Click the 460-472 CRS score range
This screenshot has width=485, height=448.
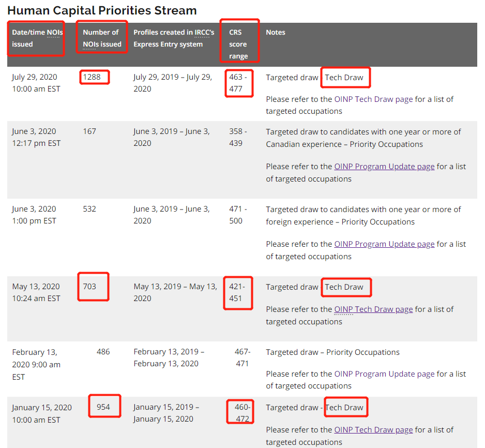click(x=242, y=413)
